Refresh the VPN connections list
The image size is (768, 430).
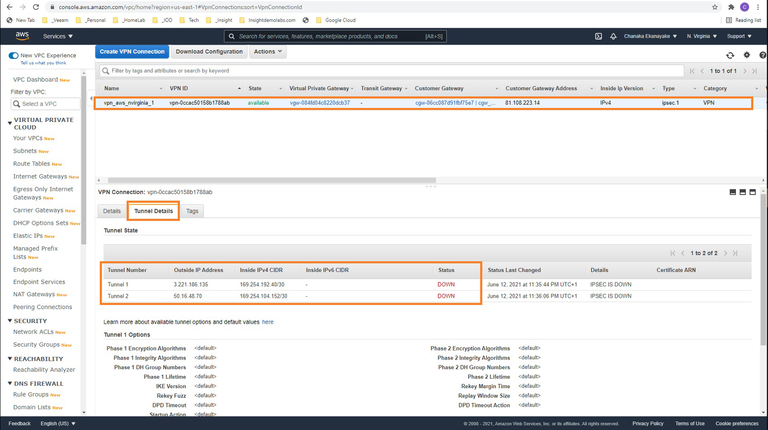point(729,55)
